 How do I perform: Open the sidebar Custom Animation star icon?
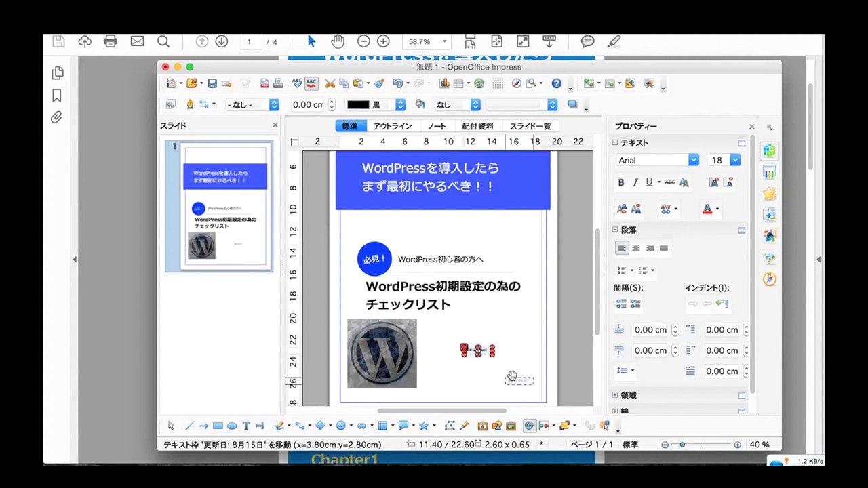[769, 194]
